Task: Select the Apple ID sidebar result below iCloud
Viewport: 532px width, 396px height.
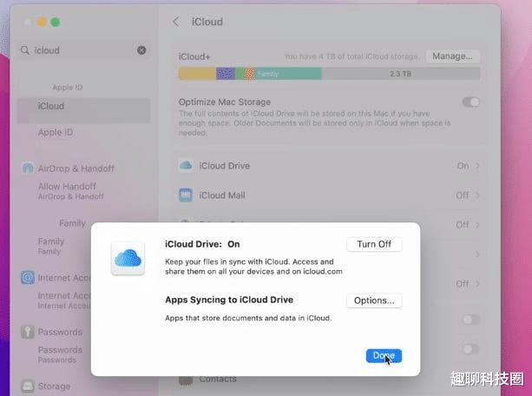Action: (x=56, y=132)
